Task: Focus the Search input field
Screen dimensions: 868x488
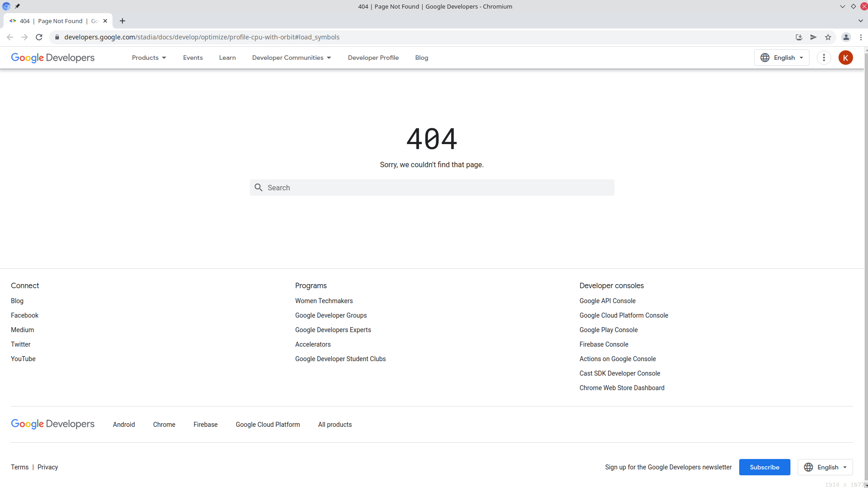Action: (432, 188)
